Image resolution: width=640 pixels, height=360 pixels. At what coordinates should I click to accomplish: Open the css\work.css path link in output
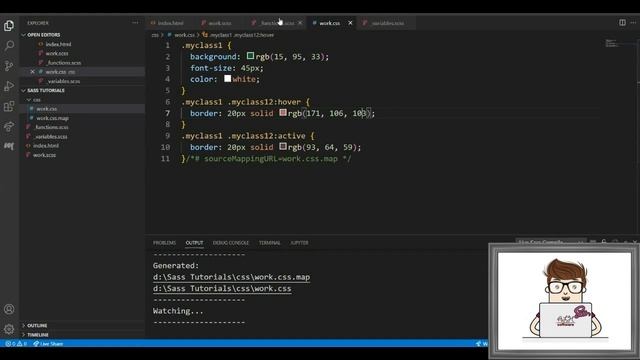pos(222,288)
